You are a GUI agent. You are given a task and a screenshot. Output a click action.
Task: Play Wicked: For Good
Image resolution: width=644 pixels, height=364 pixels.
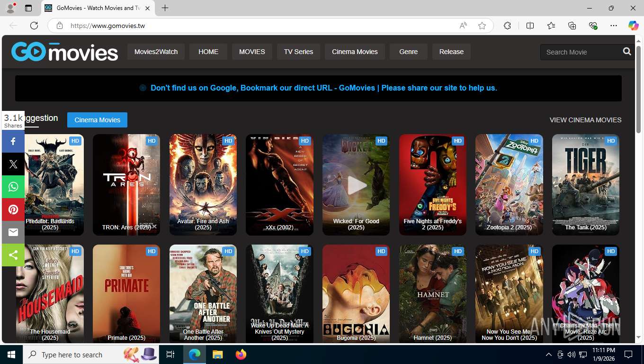[356, 185]
